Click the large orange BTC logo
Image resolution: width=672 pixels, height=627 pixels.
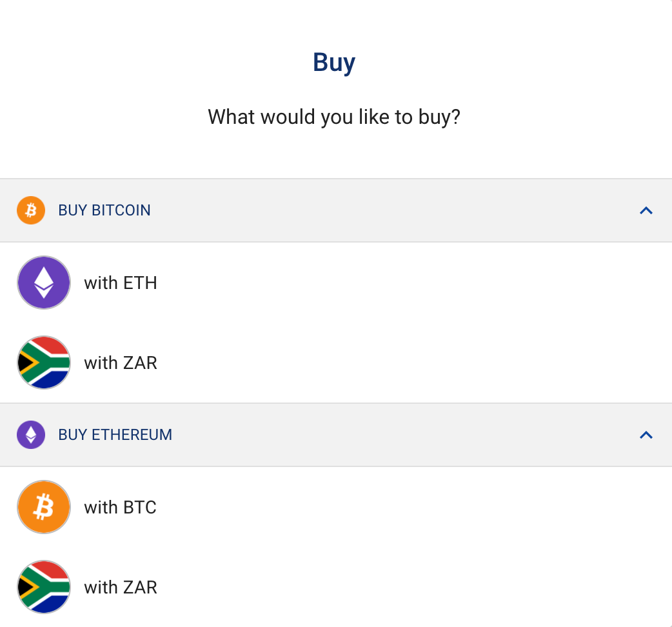44,507
